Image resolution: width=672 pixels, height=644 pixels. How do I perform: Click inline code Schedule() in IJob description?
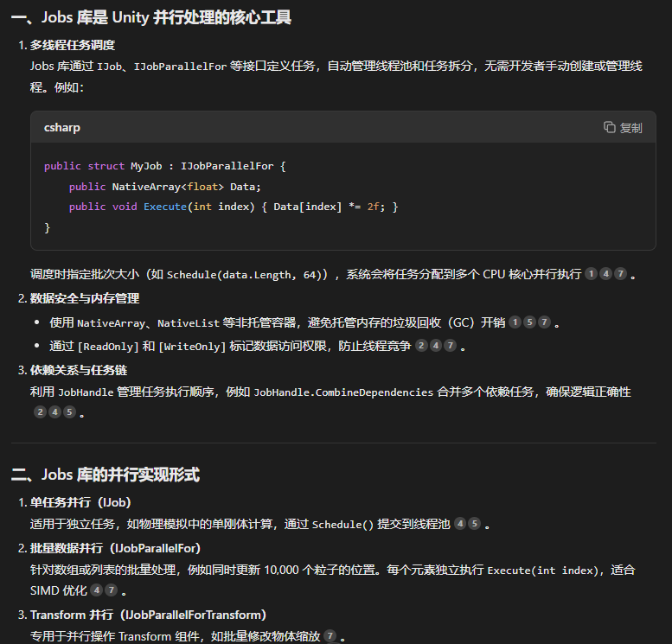click(342, 525)
